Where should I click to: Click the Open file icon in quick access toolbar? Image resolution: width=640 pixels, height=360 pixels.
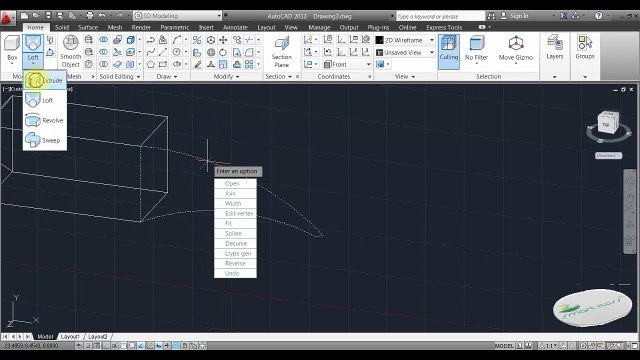36,16
